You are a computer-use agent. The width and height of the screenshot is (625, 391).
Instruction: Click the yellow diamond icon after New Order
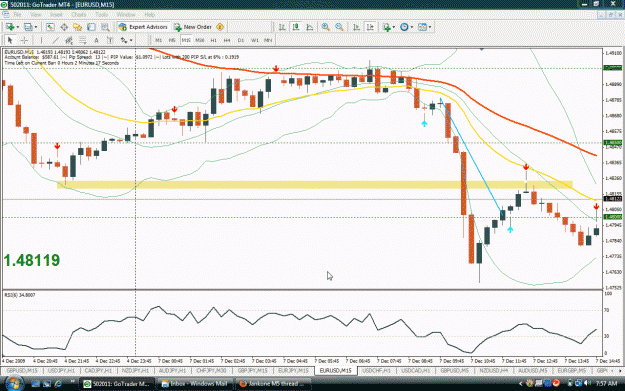point(220,27)
